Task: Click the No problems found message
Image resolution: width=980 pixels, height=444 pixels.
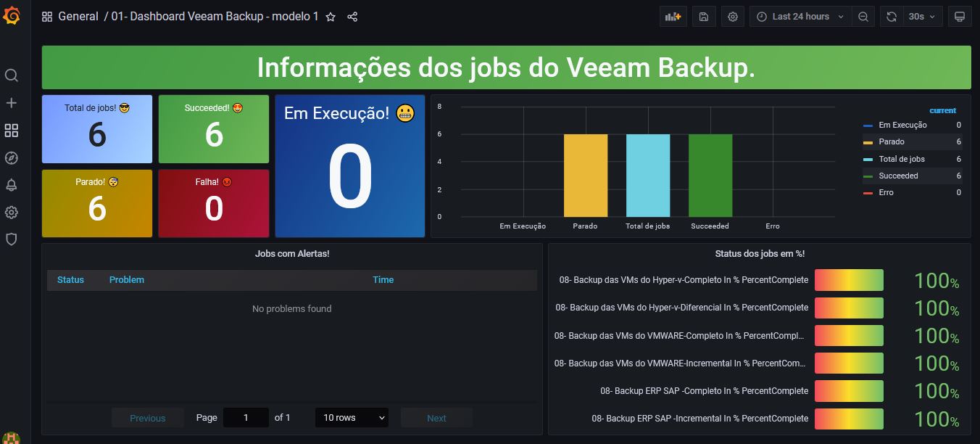Action: 292,309
